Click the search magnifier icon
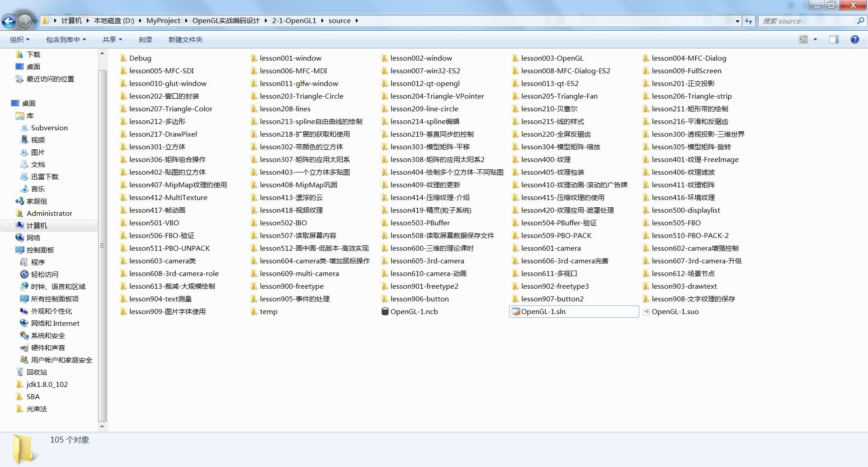 pyautogui.click(x=860, y=21)
